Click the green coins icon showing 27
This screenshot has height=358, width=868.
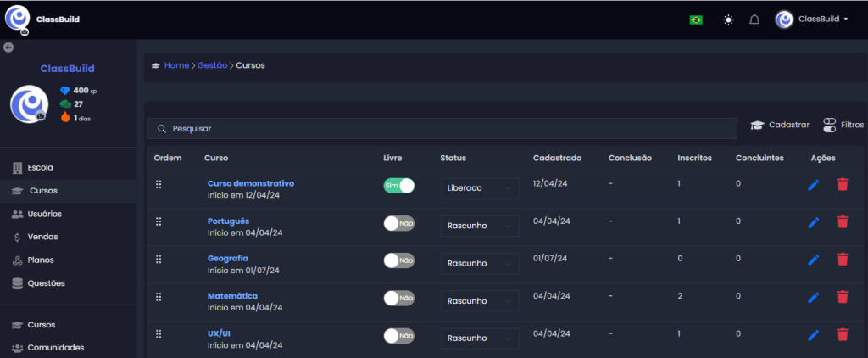pyautogui.click(x=65, y=103)
